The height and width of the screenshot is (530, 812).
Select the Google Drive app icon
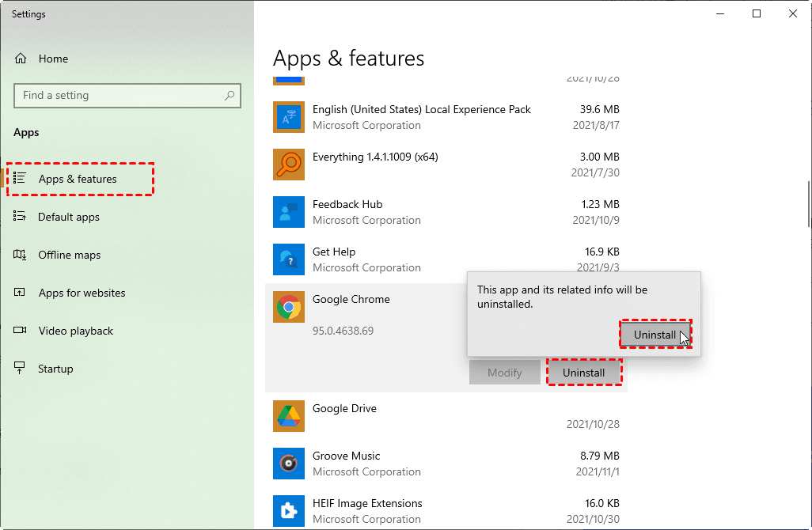[289, 416]
